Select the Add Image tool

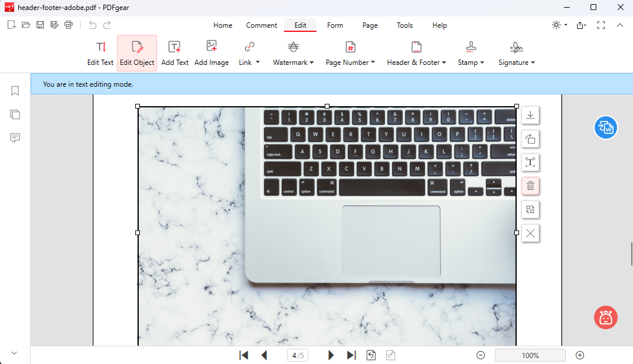[x=211, y=53]
